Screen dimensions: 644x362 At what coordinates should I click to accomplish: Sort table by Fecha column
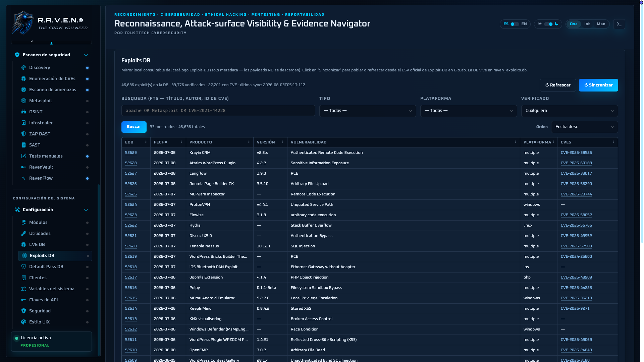pos(168,142)
